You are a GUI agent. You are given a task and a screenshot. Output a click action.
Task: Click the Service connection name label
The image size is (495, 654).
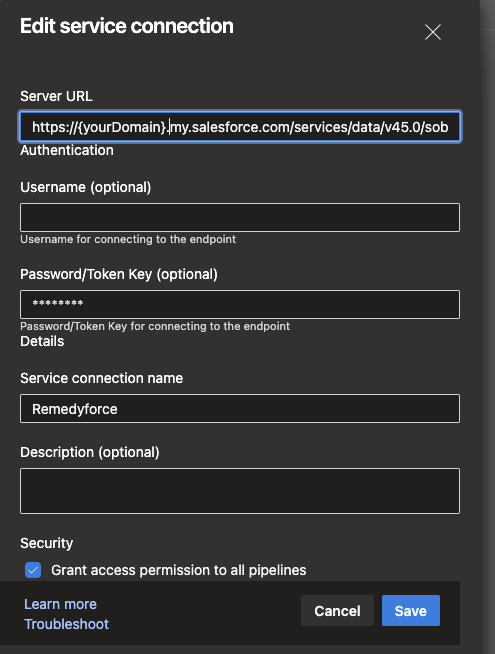[101, 378]
